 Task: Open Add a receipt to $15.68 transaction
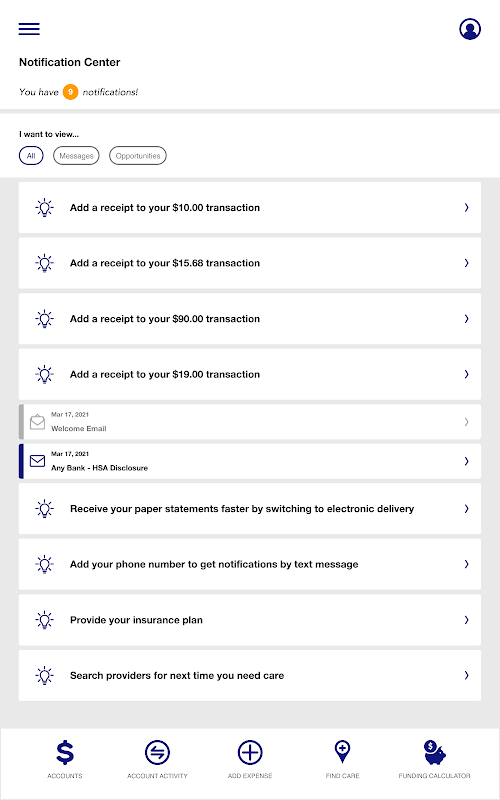[250, 263]
